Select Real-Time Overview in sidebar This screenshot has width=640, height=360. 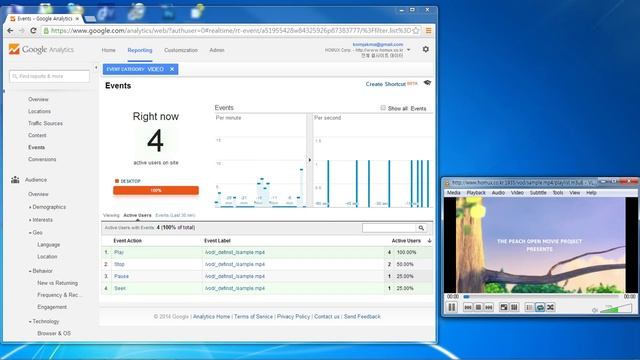pos(38,100)
